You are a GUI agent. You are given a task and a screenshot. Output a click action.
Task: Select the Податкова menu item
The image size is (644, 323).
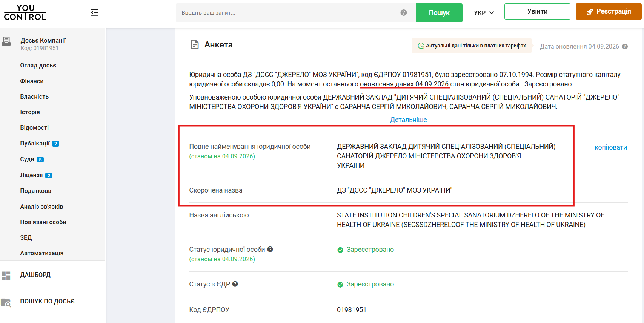[35, 191]
